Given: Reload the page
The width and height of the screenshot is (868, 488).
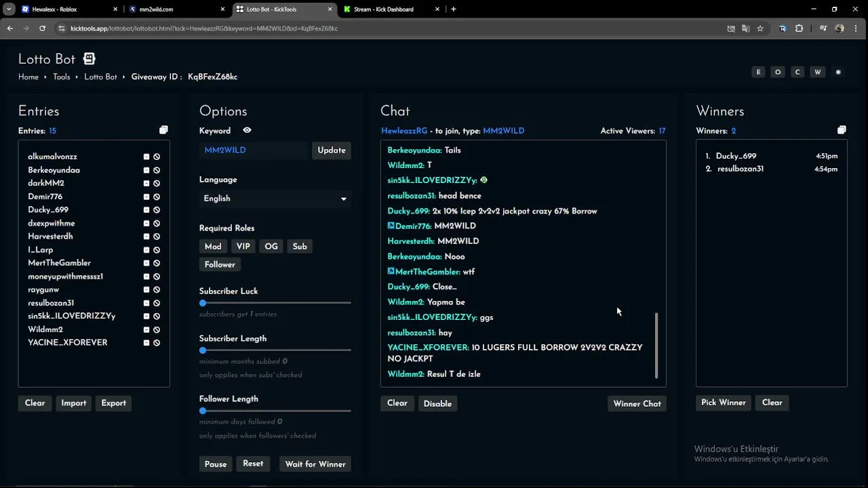Looking at the screenshot, I should 42,28.
